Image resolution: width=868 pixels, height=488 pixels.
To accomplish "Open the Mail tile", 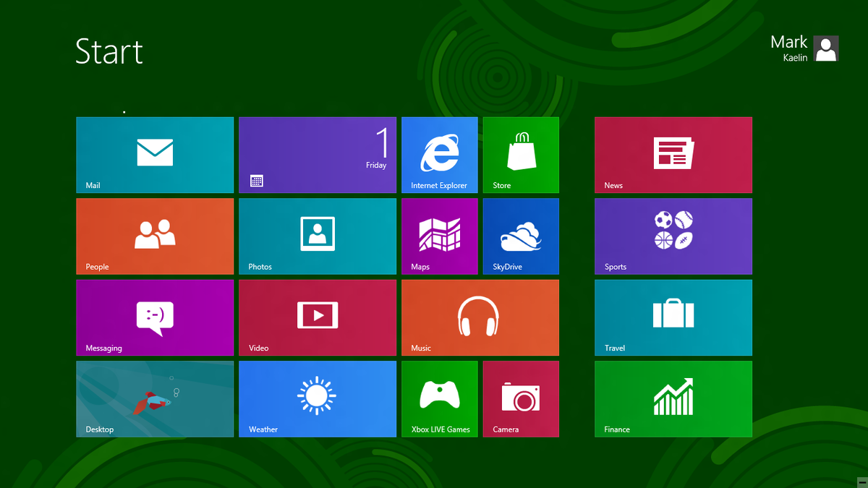I will [x=155, y=155].
